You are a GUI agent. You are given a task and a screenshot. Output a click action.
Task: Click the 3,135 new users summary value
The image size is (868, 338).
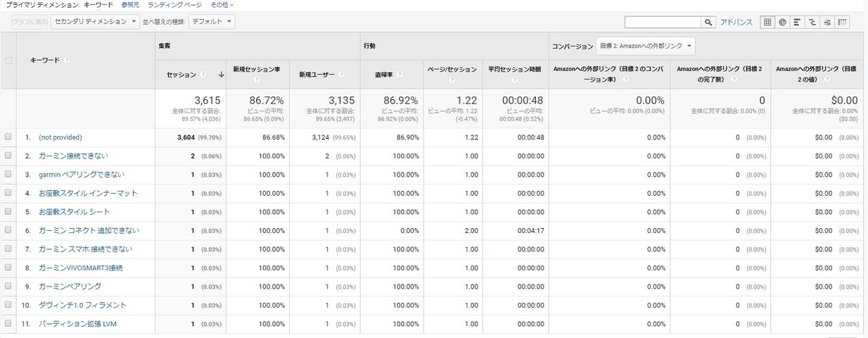(341, 101)
